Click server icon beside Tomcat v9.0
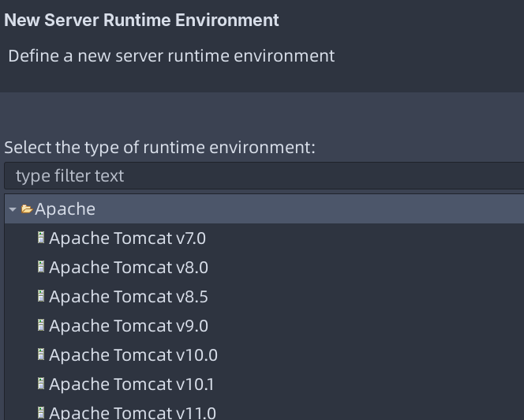 [x=41, y=325]
